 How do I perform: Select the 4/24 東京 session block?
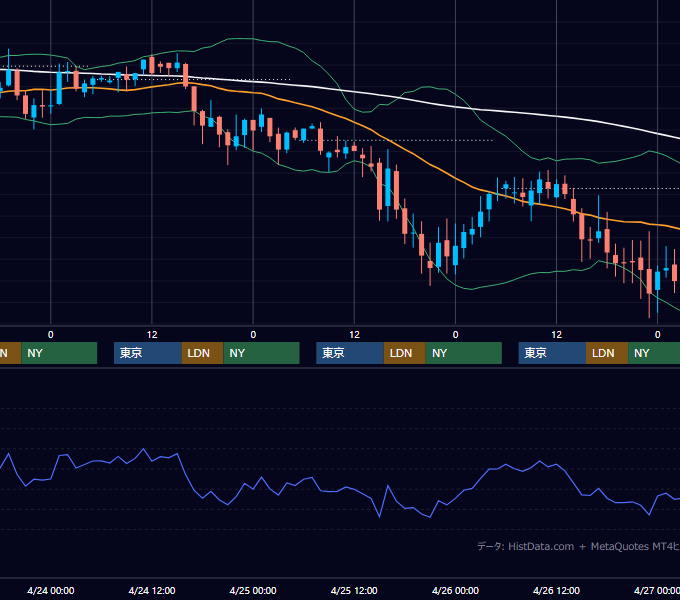click(x=147, y=353)
